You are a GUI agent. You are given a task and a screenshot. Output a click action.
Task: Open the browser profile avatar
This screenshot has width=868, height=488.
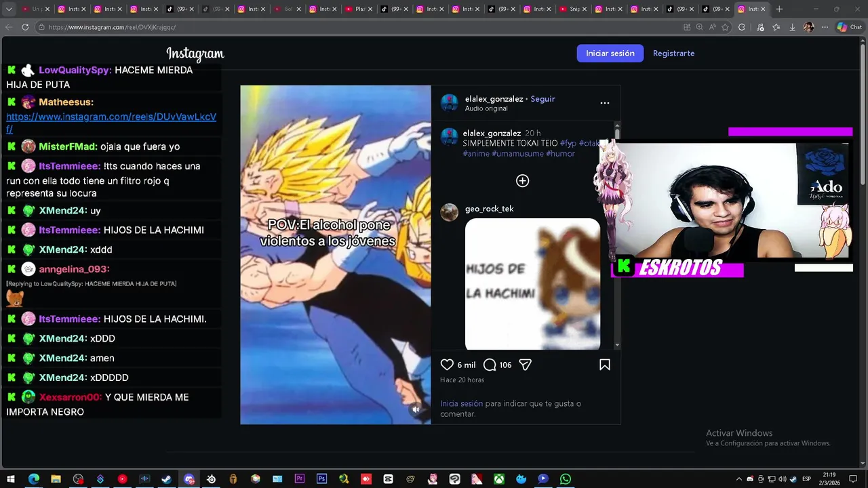[x=808, y=27]
